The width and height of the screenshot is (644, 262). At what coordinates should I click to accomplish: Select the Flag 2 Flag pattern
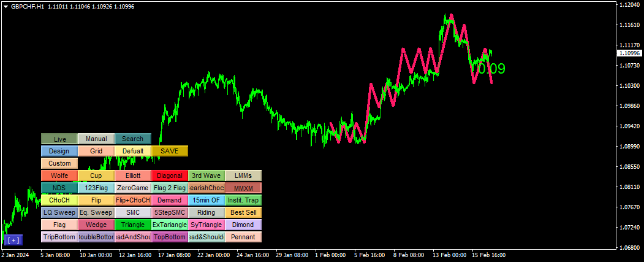(170, 188)
